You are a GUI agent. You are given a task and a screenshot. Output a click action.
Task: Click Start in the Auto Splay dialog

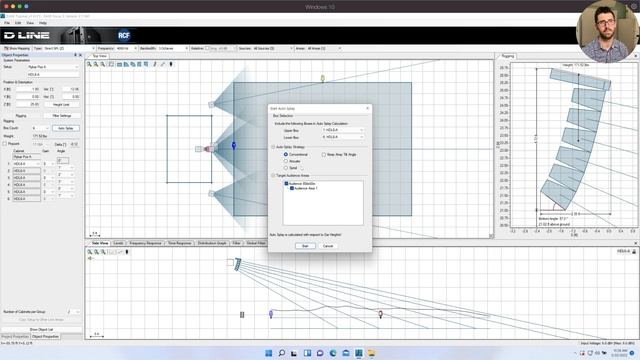[305, 246]
